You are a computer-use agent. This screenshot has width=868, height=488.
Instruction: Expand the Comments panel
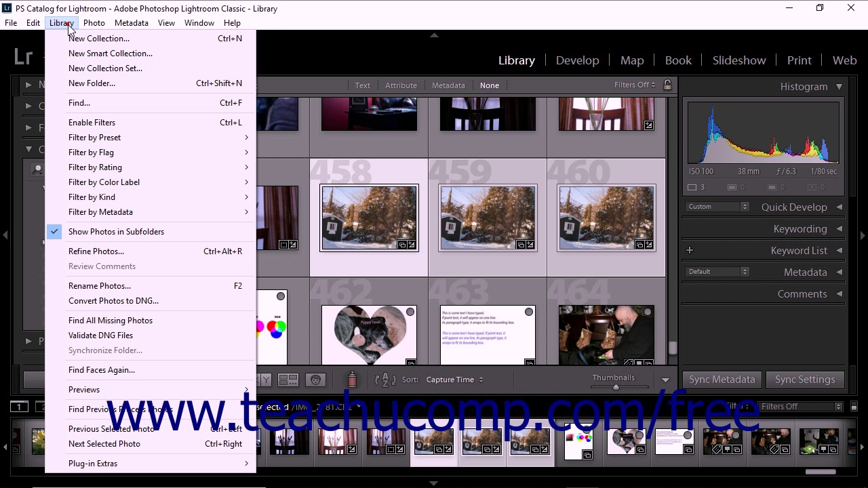(x=839, y=294)
